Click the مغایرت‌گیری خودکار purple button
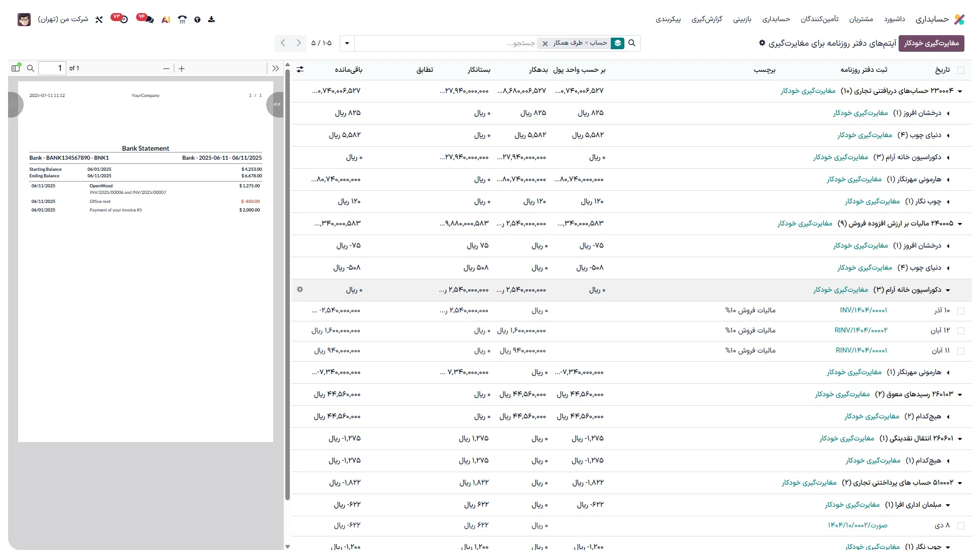 [931, 43]
